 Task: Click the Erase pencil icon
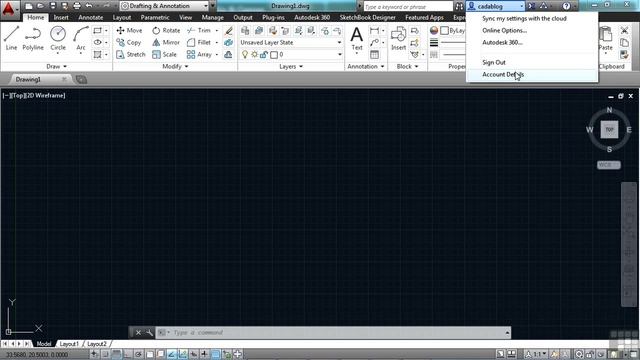click(229, 31)
